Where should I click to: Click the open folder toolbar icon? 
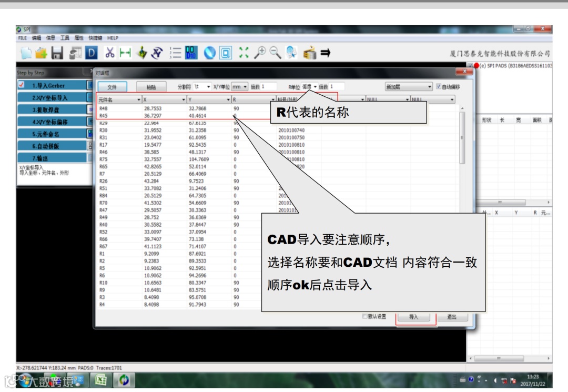pos(42,53)
